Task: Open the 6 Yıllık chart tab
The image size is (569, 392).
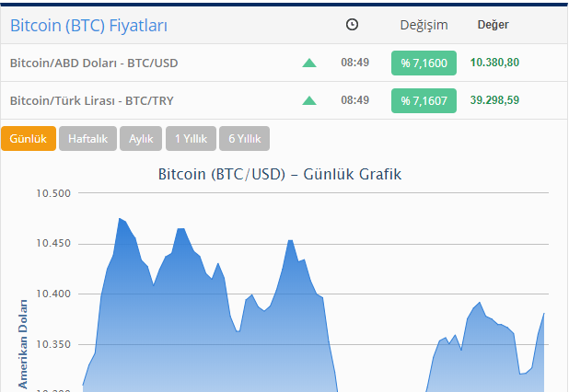Action: click(x=244, y=139)
